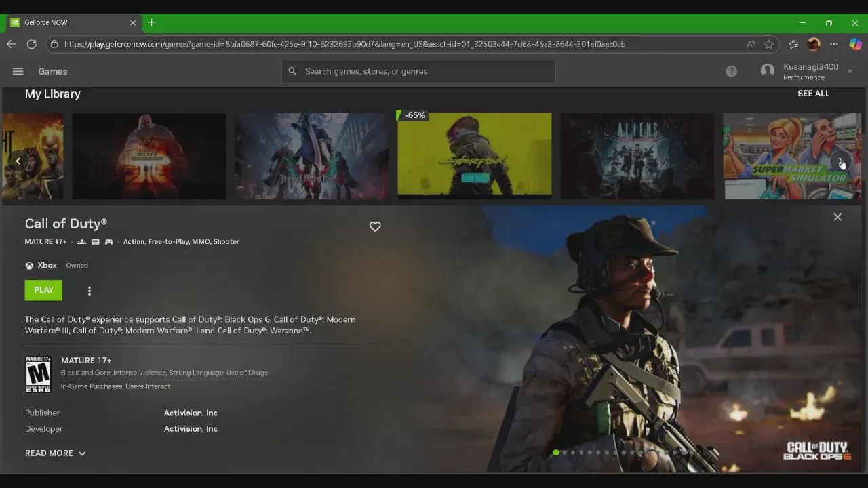Click the gamepad support icon

click(x=108, y=242)
